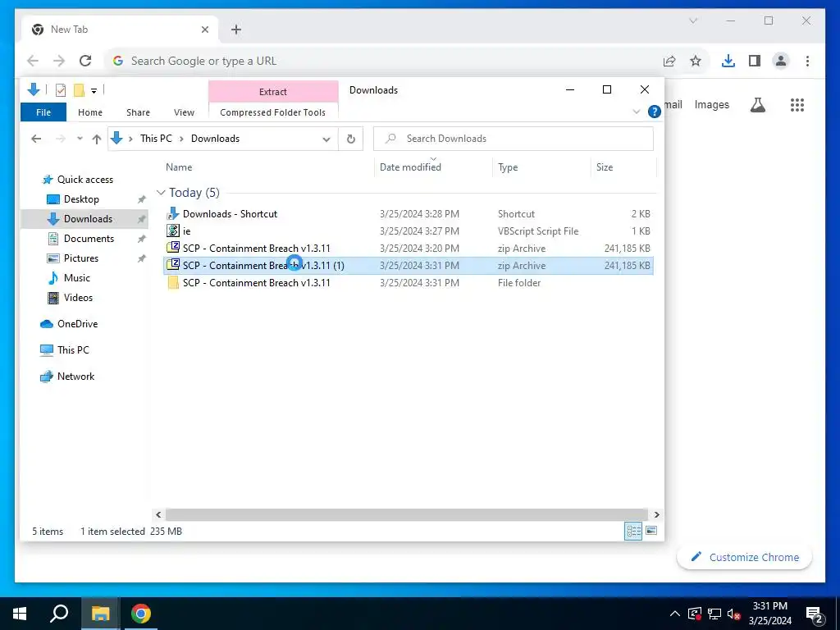Screen dimensions: 840x630
Task: Click the horizontal scrollbar right arrow
Action: click(x=657, y=514)
